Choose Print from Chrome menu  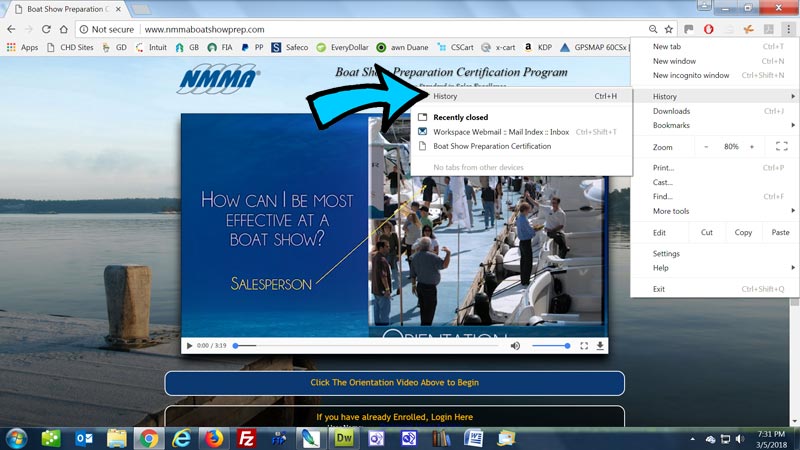coord(714,167)
